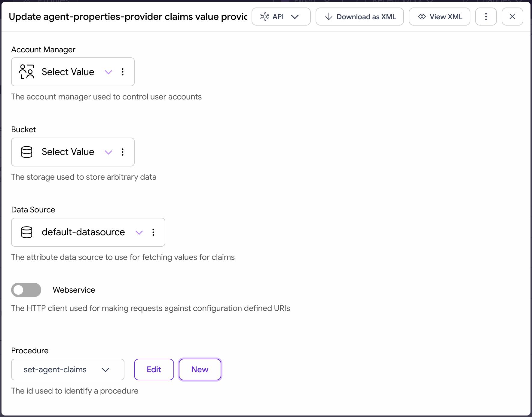532x417 pixels.
Task: Open header more options vertical dots
Action: click(486, 17)
